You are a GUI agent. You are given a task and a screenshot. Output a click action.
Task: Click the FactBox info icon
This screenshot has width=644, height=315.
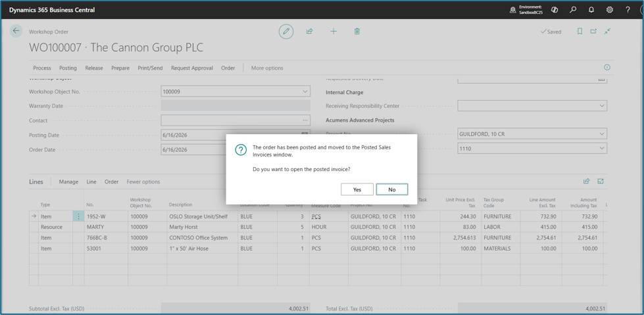click(607, 67)
